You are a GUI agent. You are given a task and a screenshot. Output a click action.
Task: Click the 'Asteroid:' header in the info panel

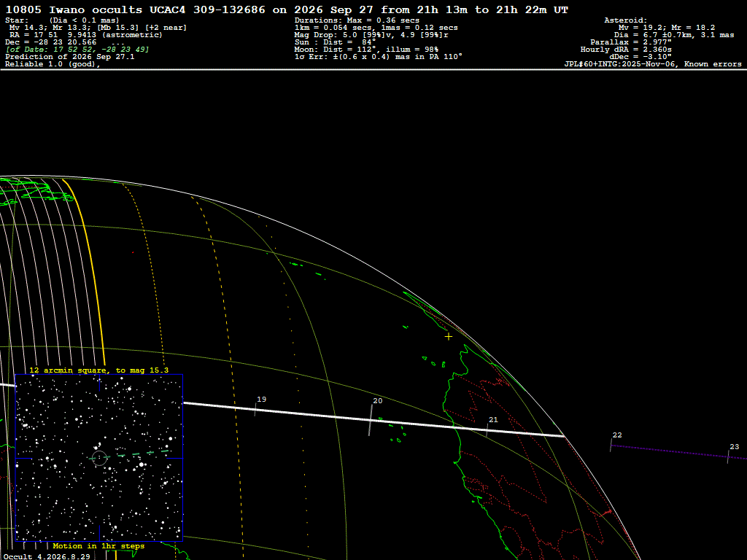[625, 20]
